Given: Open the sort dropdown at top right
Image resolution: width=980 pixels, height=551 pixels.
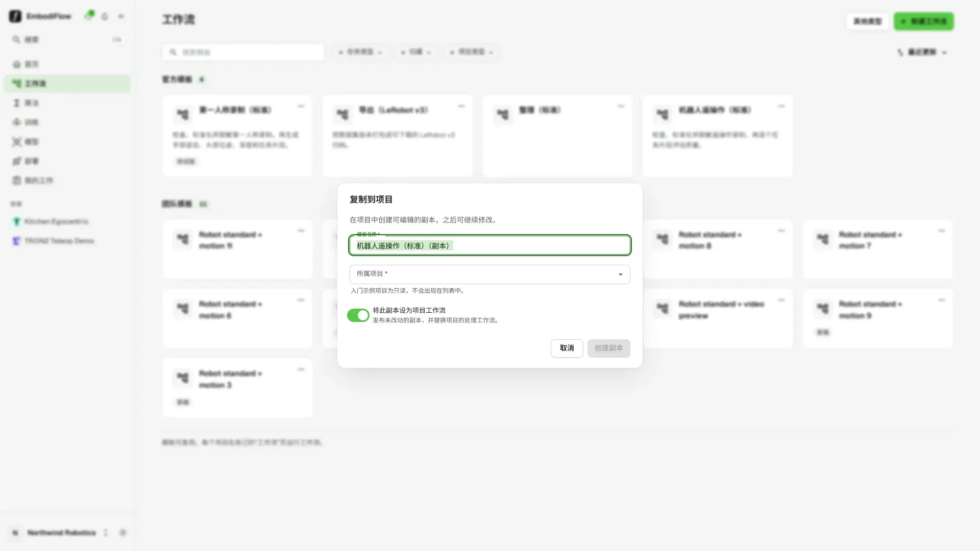Looking at the screenshot, I should [x=922, y=53].
